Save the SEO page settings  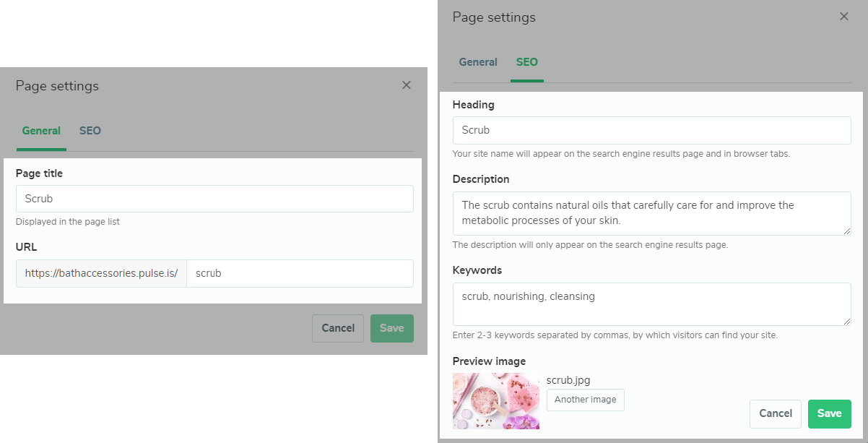pyautogui.click(x=829, y=413)
